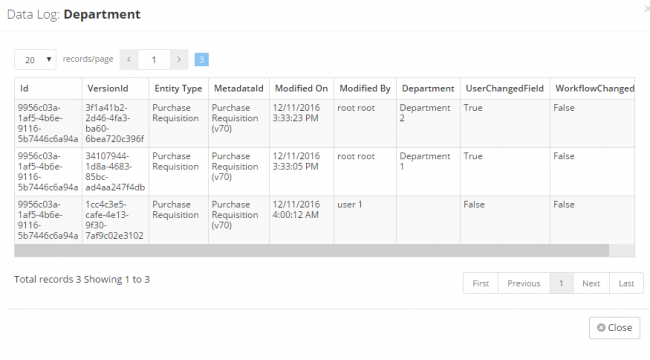The width and height of the screenshot is (650, 360).
Task: Sort by the VersionId column header
Action: pyautogui.click(x=115, y=88)
